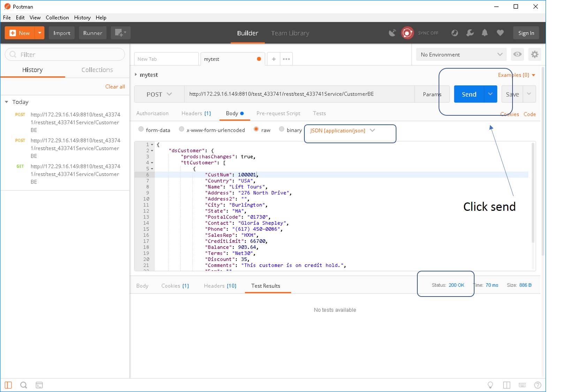This screenshot has width=569, height=392.
Task: Open the POST method dropdown
Action: coord(159,94)
